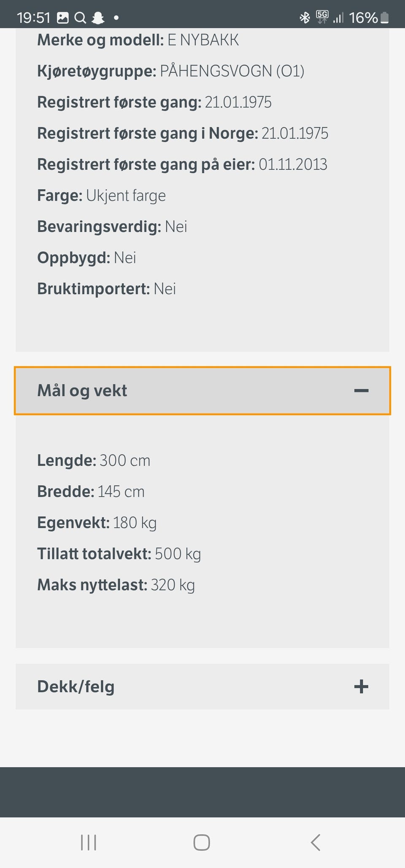Tap the Lengde 300 cm line
This screenshot has height=868, width=405.
tap(94, 460)
